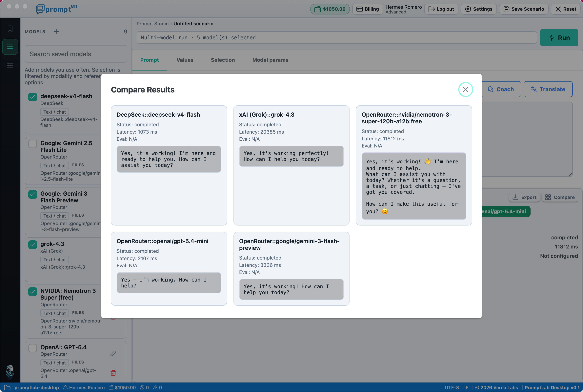The width and height of the screenshot is (583, 392).
Task: Click PromptLab Desktop v0.1 in the status bar
Action: [x=552, y=387]
